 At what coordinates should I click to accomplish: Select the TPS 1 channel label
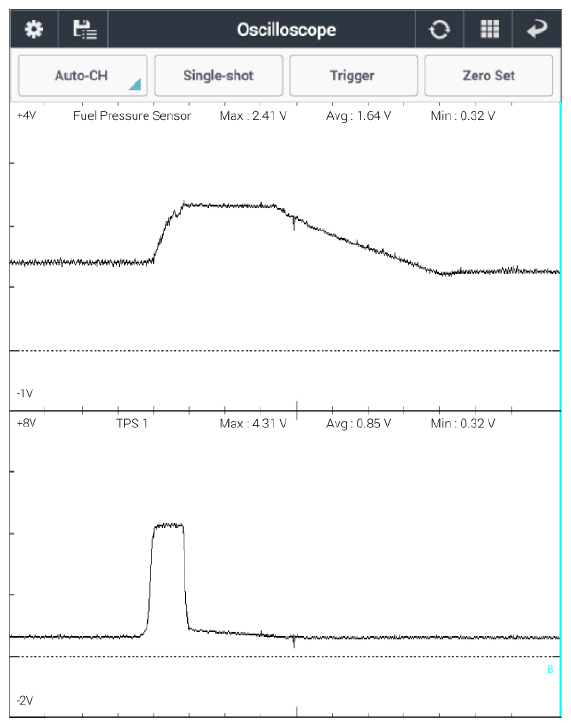132,423
